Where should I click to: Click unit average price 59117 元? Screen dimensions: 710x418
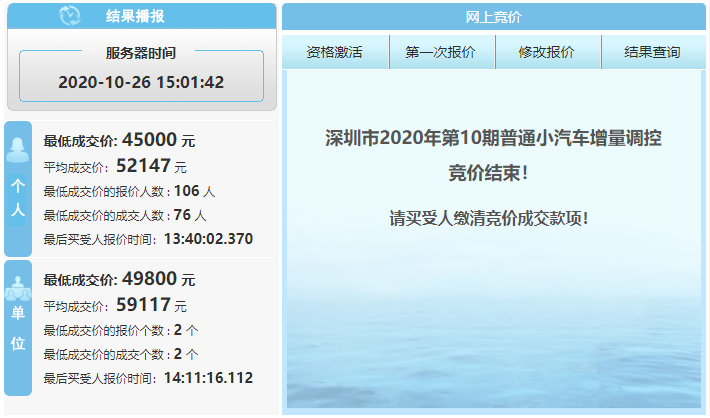(x=151, y=305)
